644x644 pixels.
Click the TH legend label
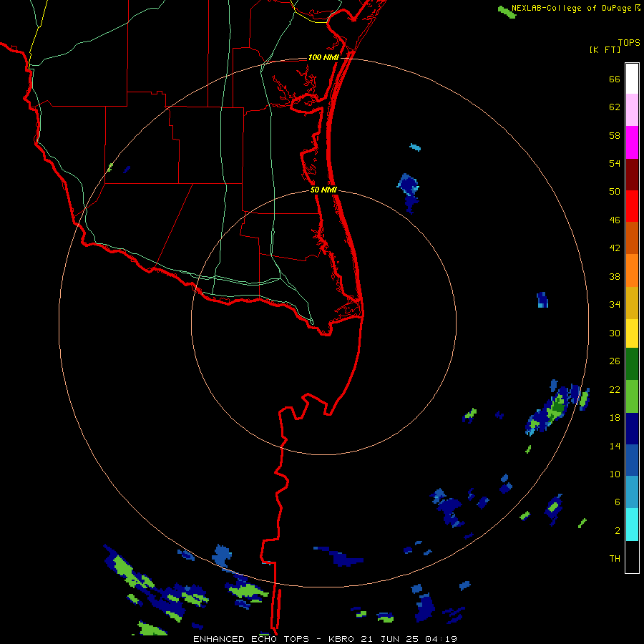pos(615,559)
